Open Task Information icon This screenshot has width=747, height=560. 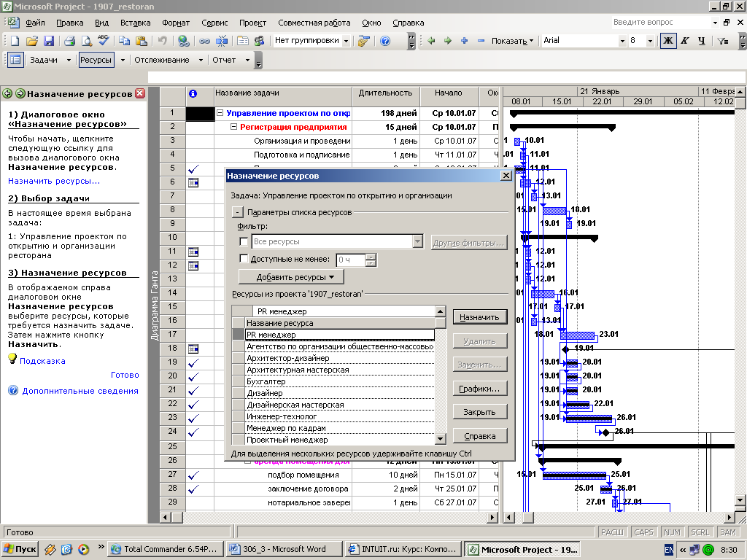[242, 41]
